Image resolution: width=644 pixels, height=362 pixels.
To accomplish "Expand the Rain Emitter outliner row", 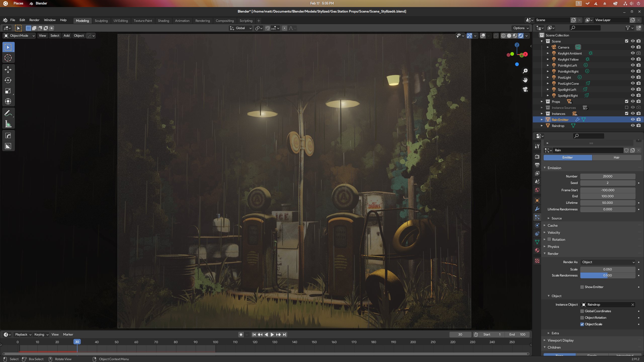I will [542, 120].
